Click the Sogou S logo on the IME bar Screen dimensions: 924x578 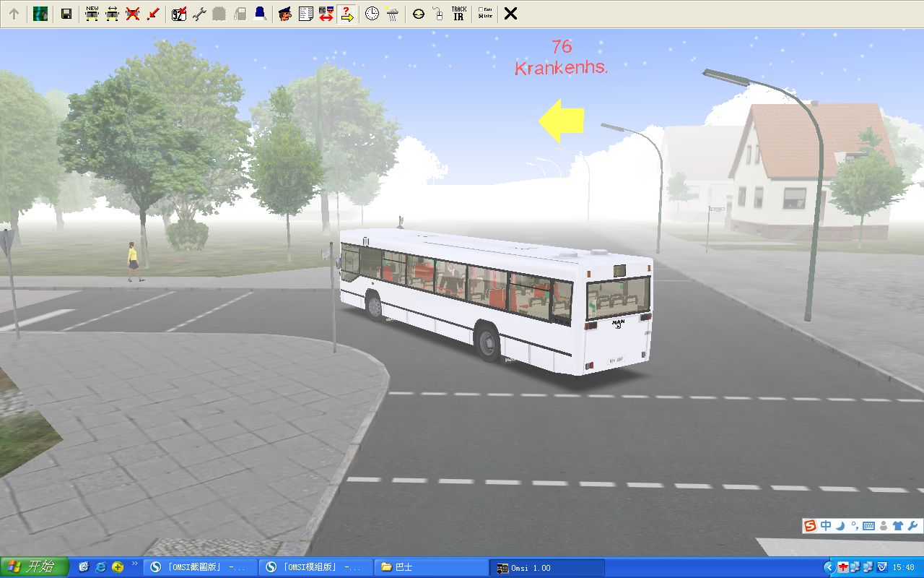click(811, 526)
